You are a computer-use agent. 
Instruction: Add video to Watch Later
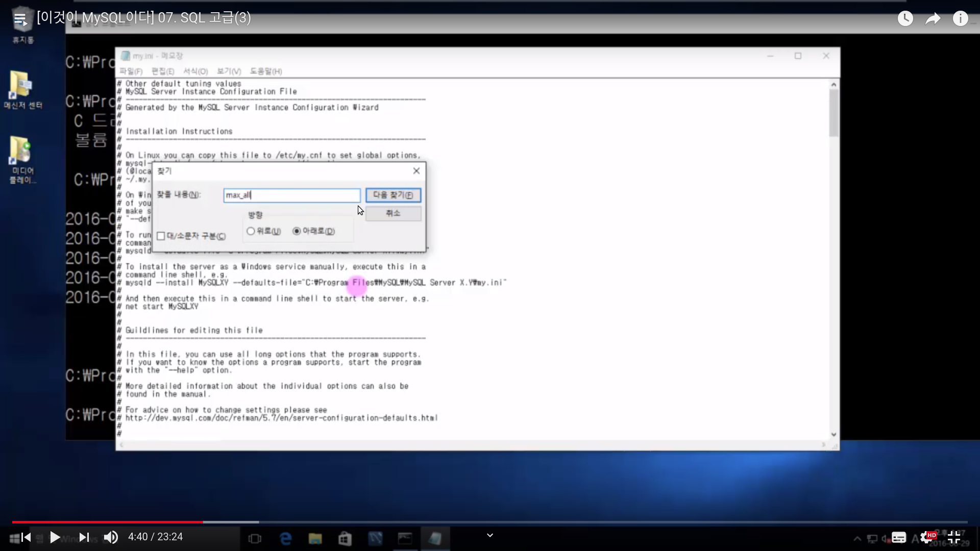point(905,19)
